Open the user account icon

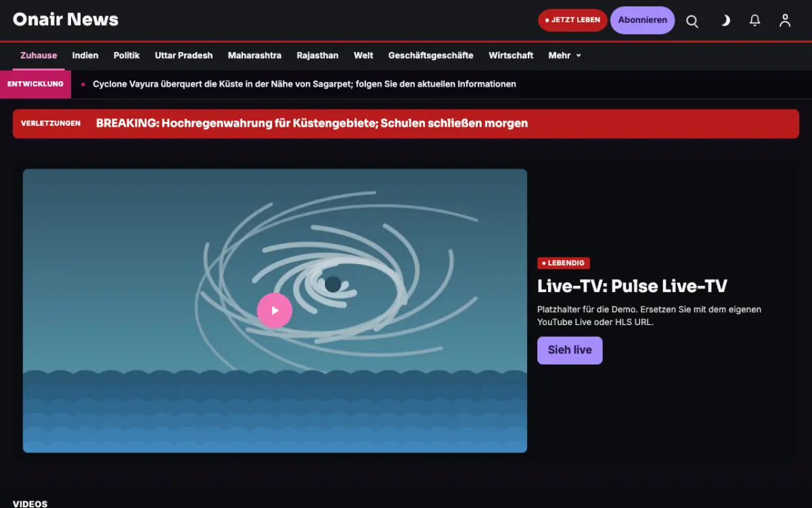click(x=785, y=21)
